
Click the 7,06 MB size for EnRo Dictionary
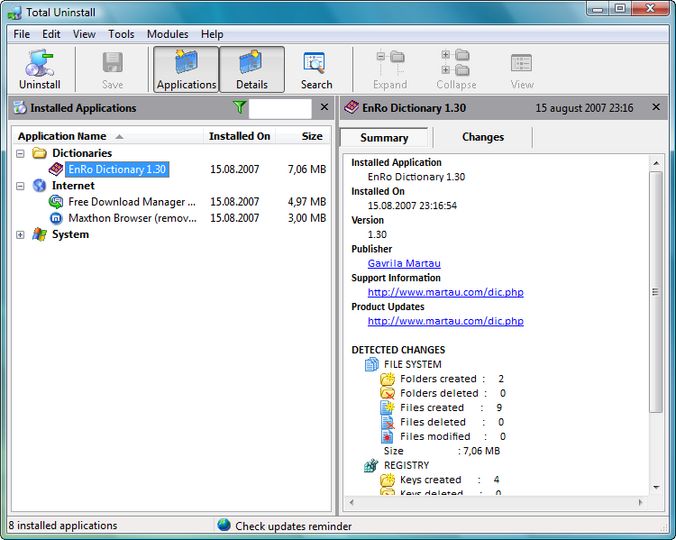[x=307, y=169]
